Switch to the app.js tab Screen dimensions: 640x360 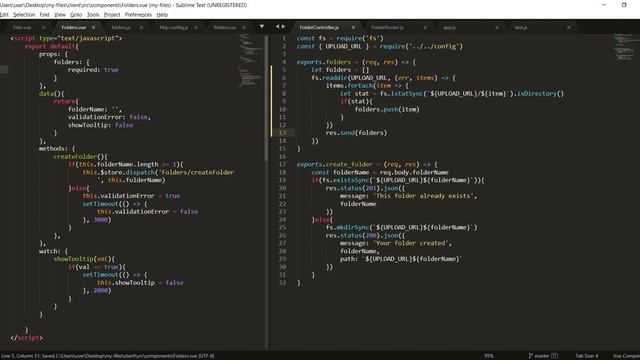click(x=449, y=27)
